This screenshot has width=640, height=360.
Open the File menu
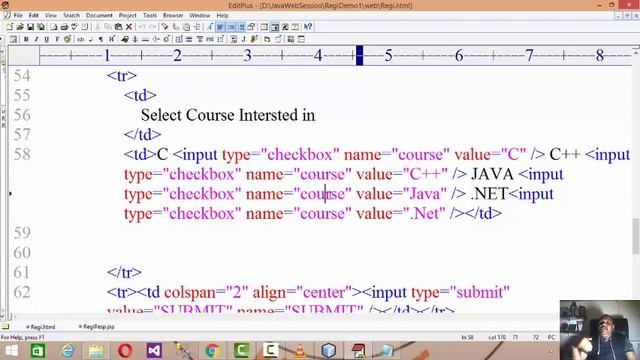(18, 16)
